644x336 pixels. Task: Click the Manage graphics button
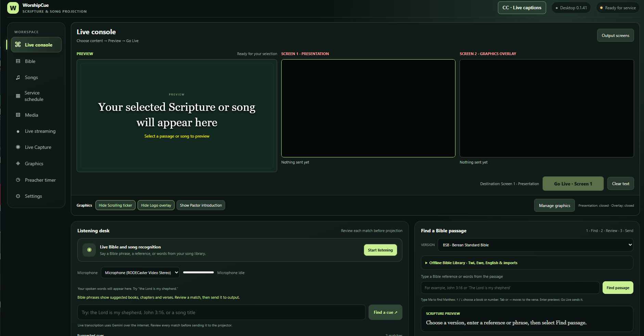tap(554, 206)
